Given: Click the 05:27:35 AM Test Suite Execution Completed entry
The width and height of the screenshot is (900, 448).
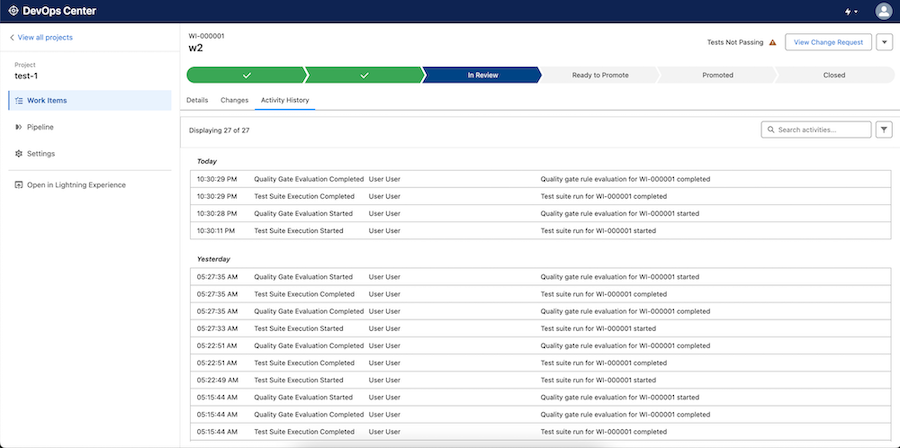Looking at the screenshot, I should 541,294.
